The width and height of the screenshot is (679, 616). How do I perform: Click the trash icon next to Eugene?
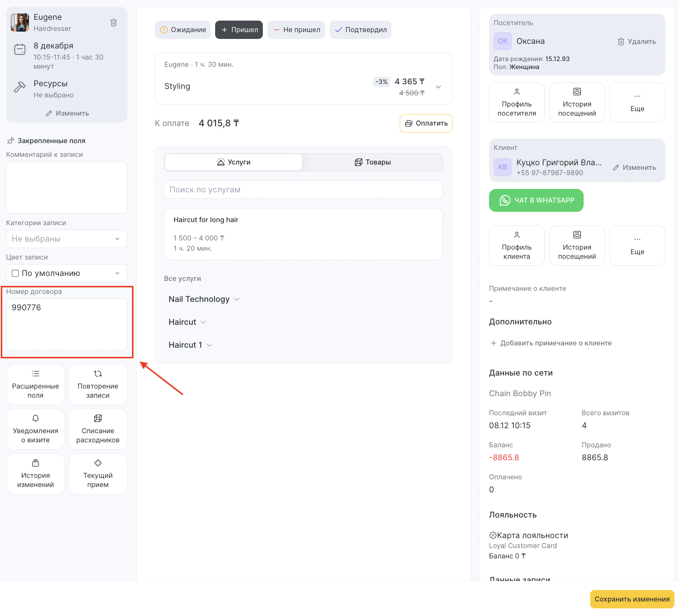tap(114, 23)
